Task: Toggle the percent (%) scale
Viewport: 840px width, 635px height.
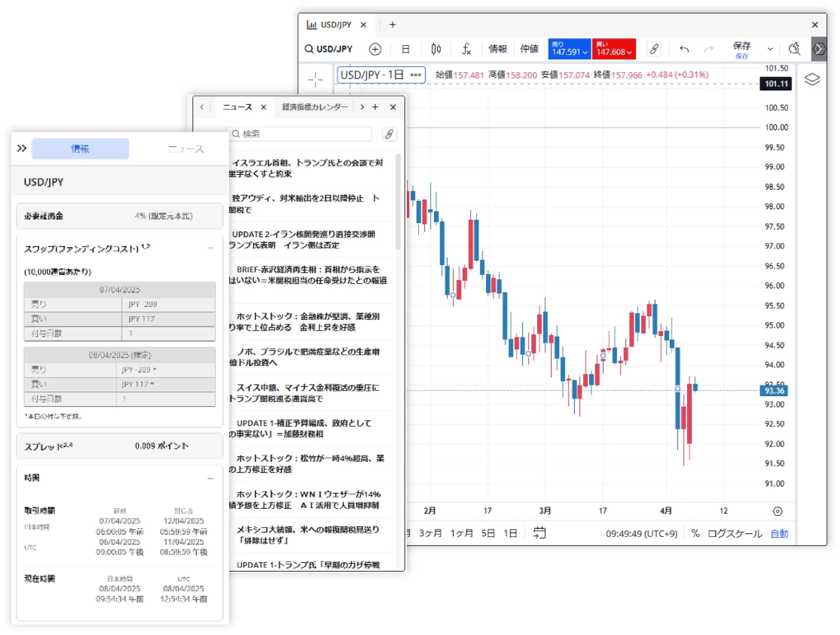Action: 695,533
